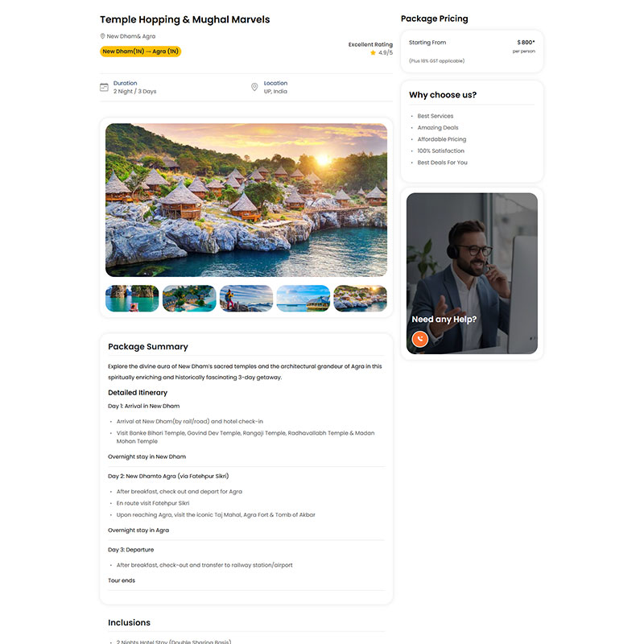The image size is (644, 644).
Task: Click the location pin beside New Dham & Agra
Action: (x=103, y=36)
